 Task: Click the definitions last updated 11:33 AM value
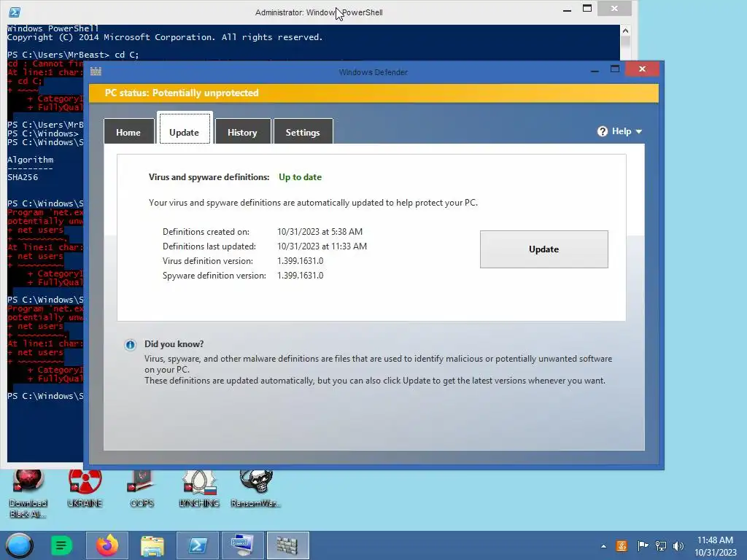322,246
